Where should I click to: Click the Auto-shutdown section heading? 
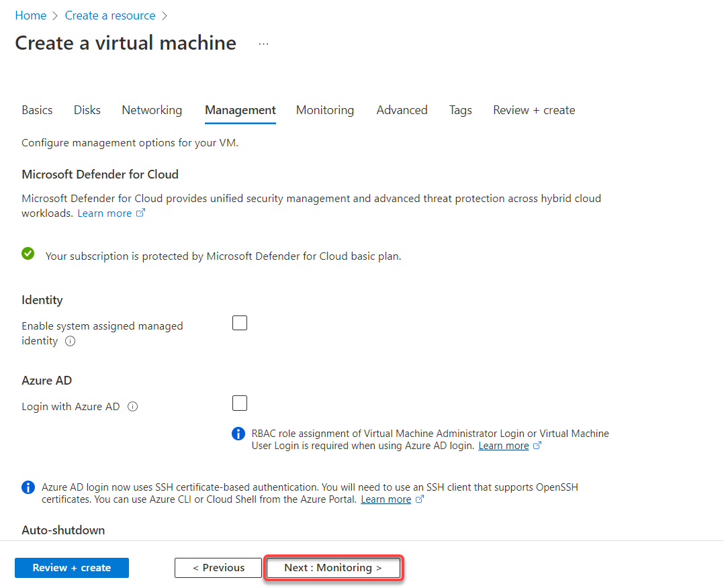pos(63,530)
